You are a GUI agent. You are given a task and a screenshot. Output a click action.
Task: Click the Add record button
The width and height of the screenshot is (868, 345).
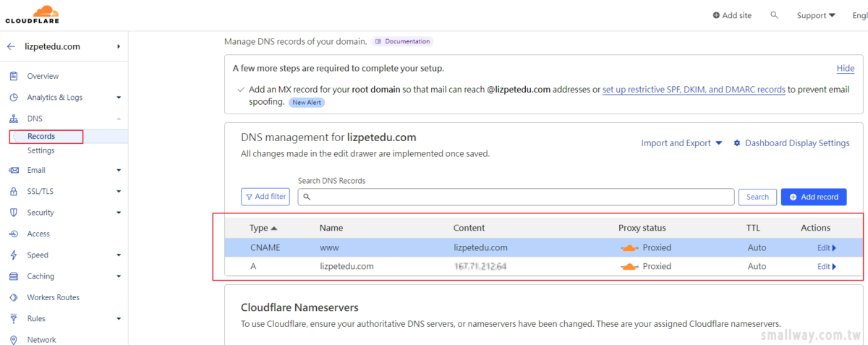[x=814, y=197]
